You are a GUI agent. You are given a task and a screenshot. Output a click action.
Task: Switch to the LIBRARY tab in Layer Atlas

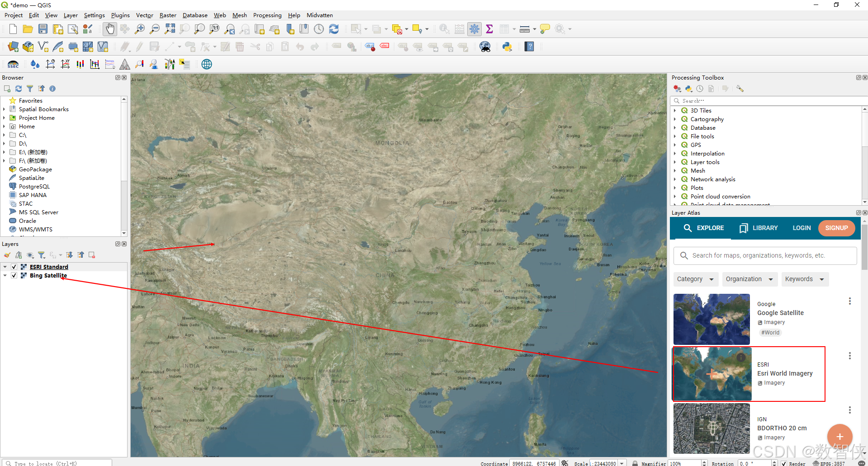coord(759,228)
